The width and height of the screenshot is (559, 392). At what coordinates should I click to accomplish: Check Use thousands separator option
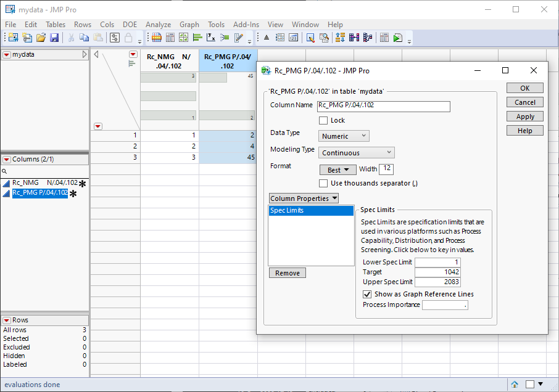323,183
